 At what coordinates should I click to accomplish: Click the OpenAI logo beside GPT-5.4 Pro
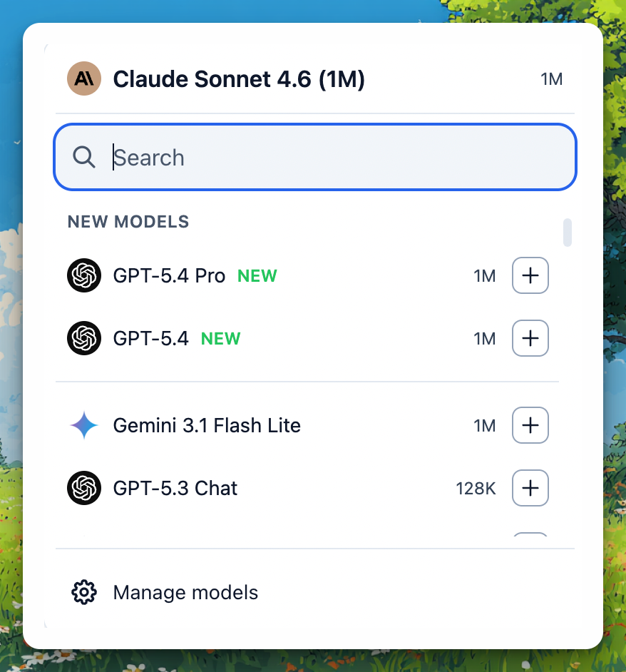tap(83, 275)
